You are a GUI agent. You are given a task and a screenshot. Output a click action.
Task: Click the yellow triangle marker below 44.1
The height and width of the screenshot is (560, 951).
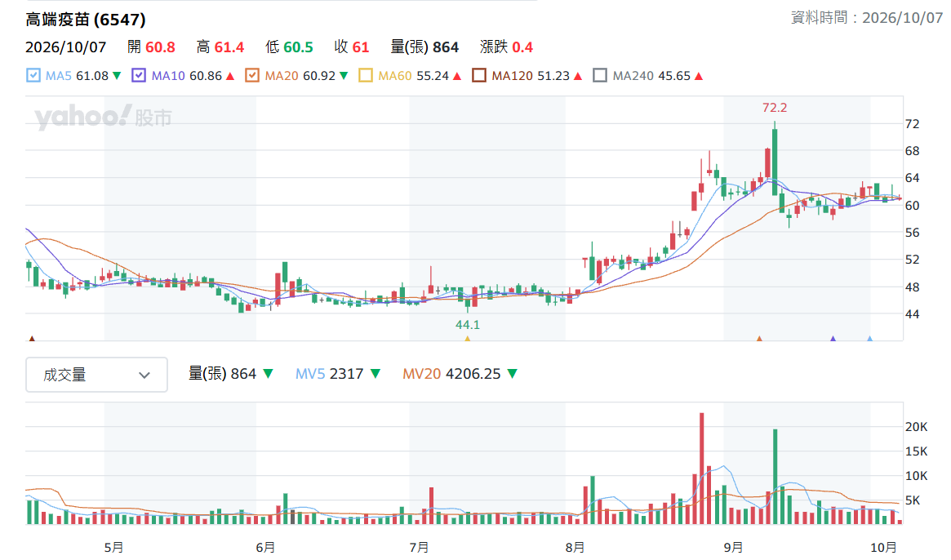(467, 339)
